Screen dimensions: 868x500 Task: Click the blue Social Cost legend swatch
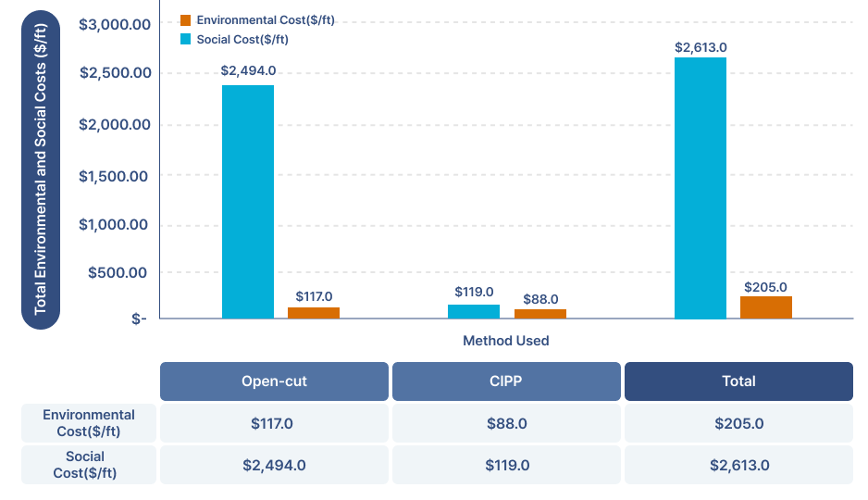[x=185, y=40]
